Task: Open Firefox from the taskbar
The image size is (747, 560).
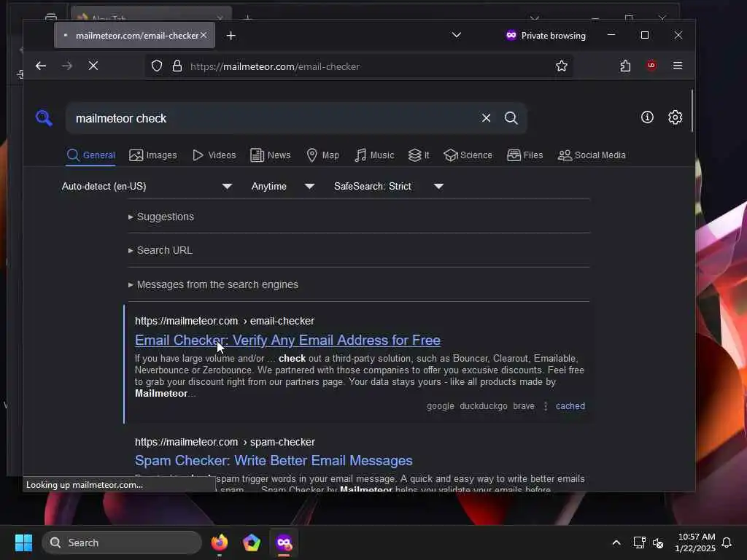Action: [x=219, y=542]
